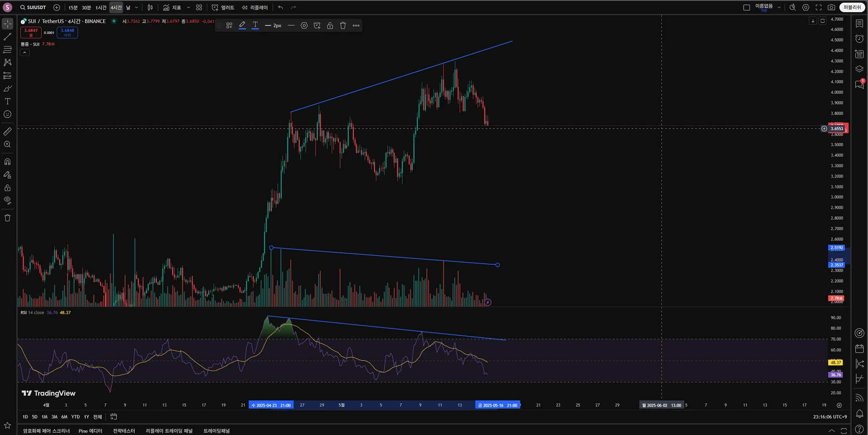Select the 3M date range

tap(54, 417)
